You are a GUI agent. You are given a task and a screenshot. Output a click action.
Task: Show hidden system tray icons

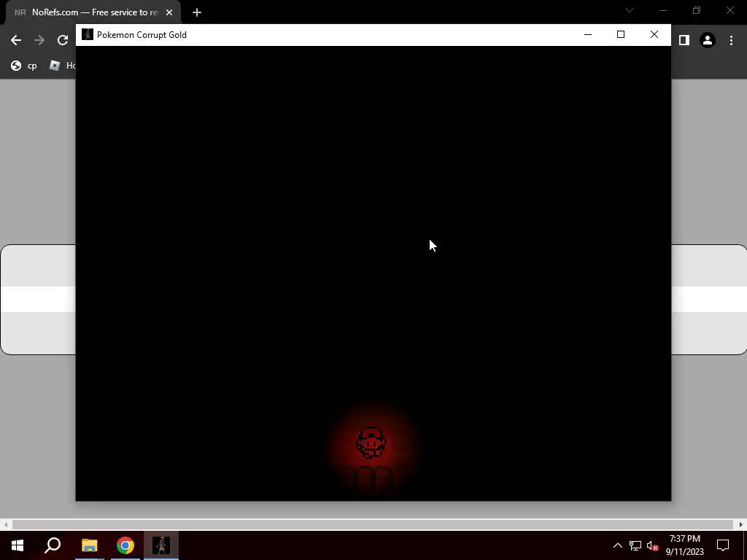(x=617, y=545)
